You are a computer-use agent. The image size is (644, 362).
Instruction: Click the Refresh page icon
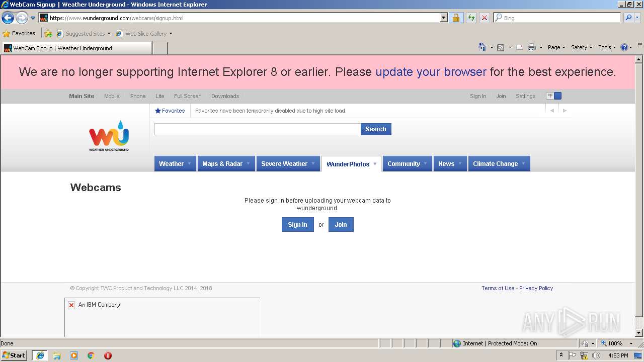click(x=471, y=18)
